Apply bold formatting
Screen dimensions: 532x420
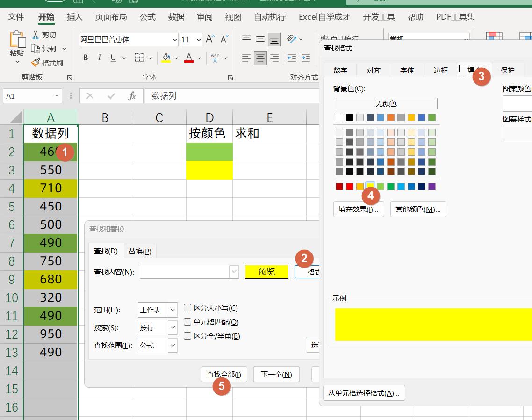pyautogui.click(x=85, y=58)
